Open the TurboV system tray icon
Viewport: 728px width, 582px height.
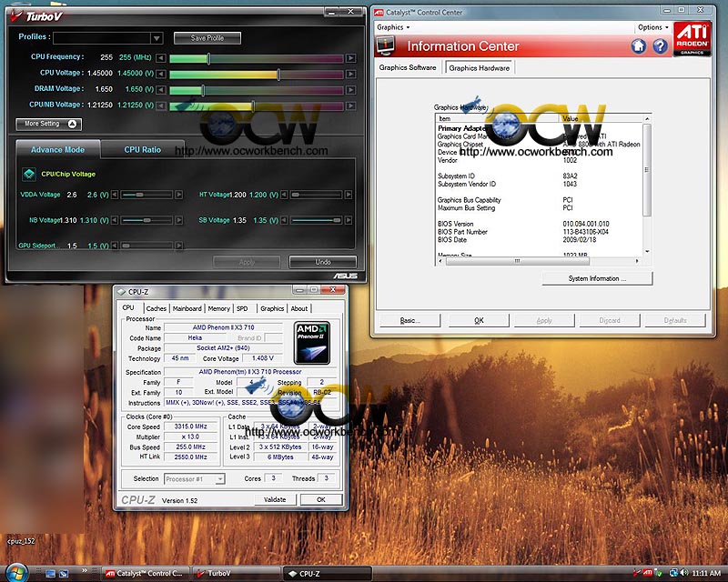(x=636, y=573)
